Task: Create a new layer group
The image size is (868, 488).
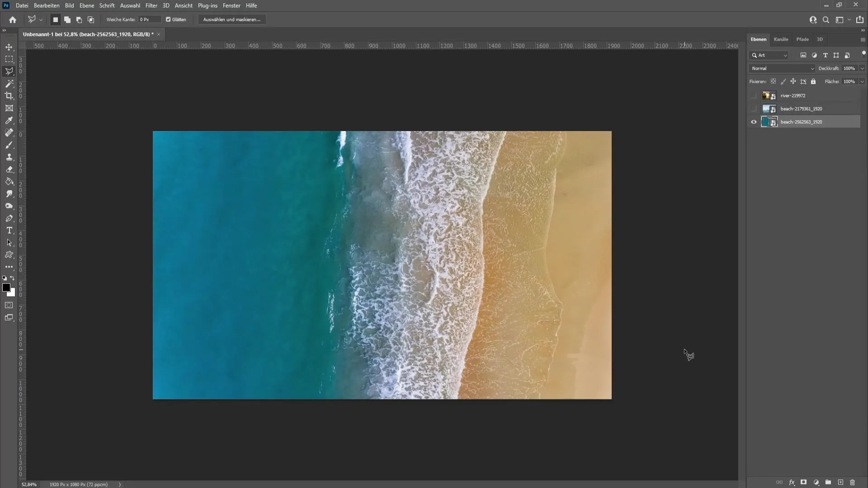Action: pyautogui.click(x=828, y=482)
